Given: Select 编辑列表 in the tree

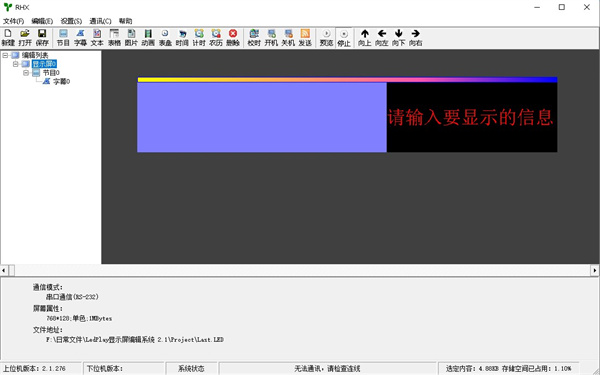Looking at the screenshot, I should tap(35, 55).
